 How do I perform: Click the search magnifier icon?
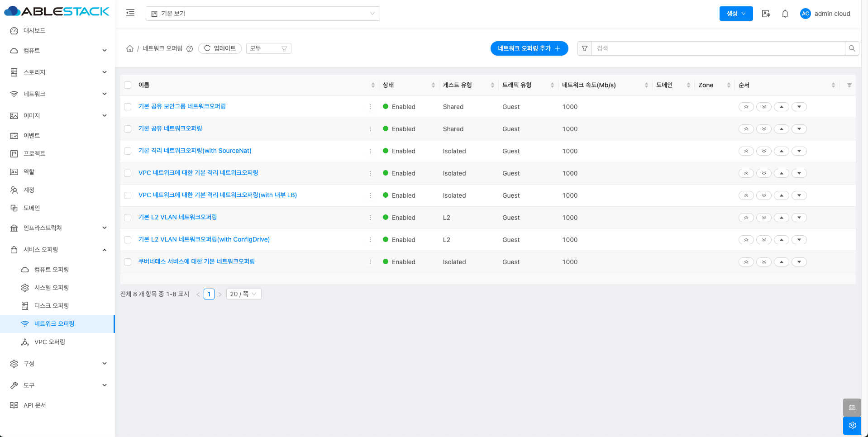click(852, 48)
